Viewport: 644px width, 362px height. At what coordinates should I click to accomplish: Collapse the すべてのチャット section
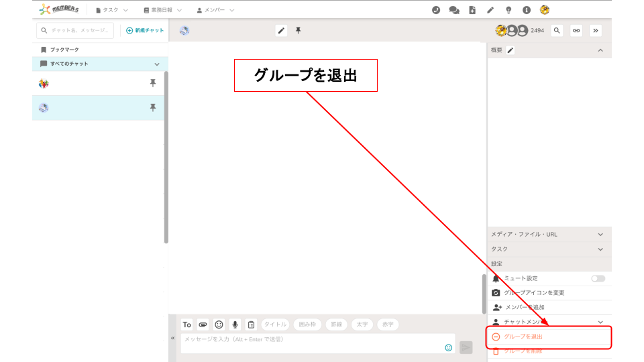coord(157,64)
